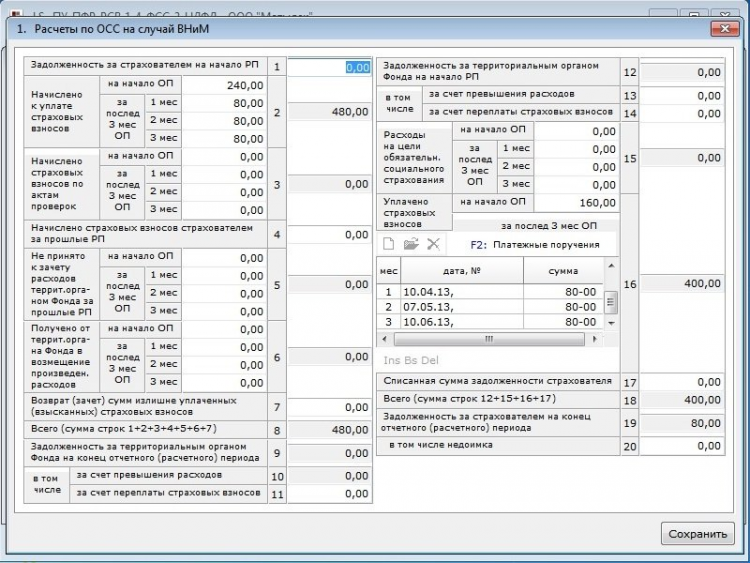Edit 2 мес accrued contributions 80,00 field

pos(224,121)
